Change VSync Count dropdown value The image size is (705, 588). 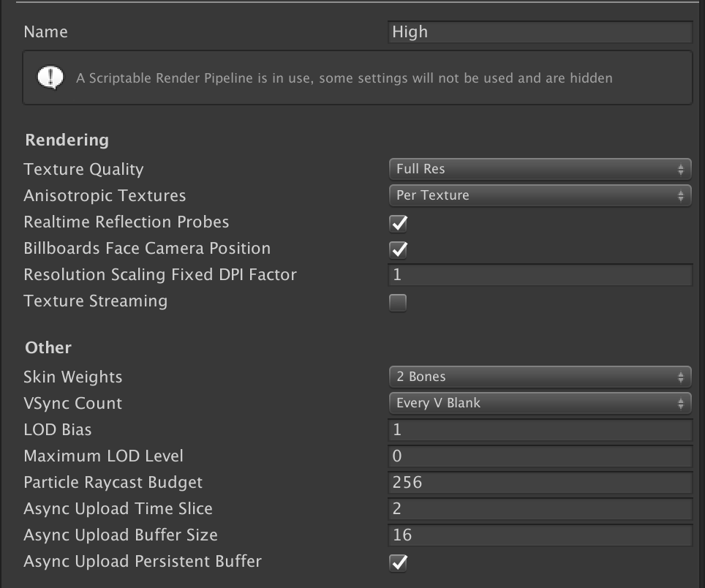(540, 403)
